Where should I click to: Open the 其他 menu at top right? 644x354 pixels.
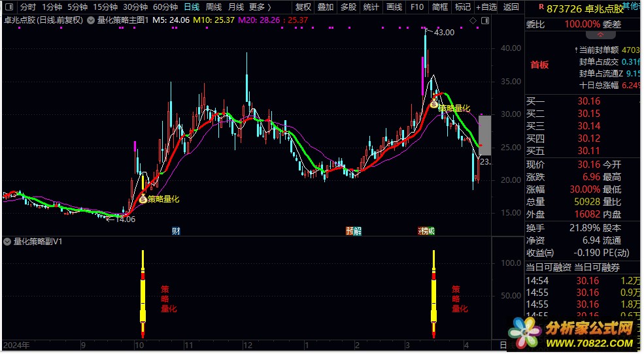[632, 5]
